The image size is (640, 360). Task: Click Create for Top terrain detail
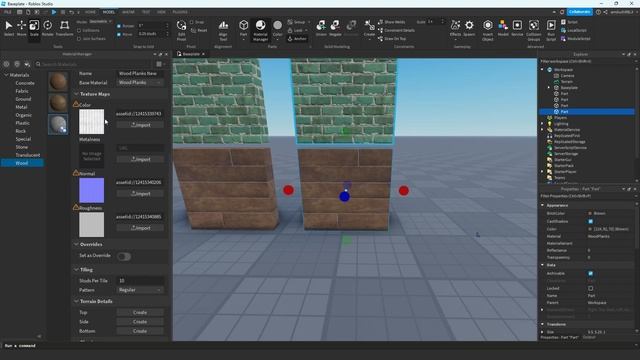click(140, 312)
